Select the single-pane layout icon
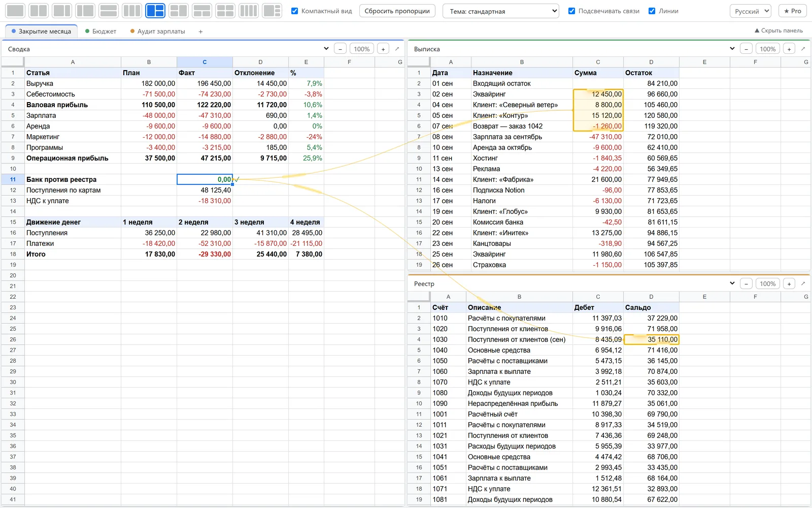Screen dimensions: 812x508 click(x=16, y=11)
